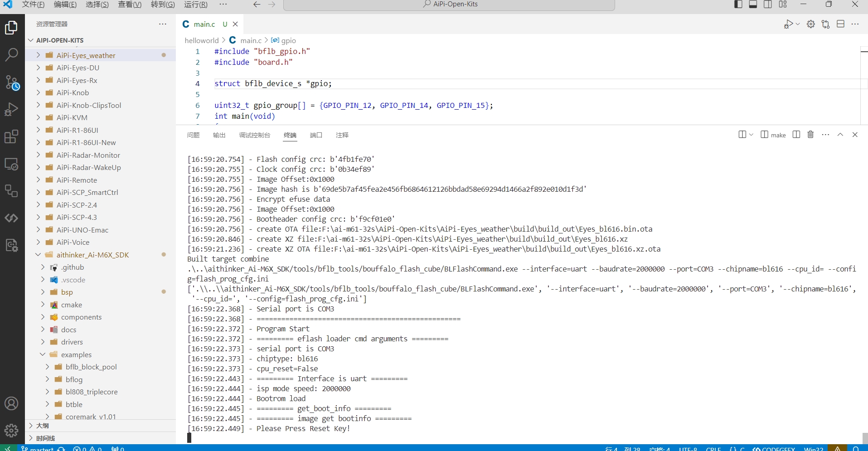Open the CodeGeeX sidebar icon

[11, 218]
